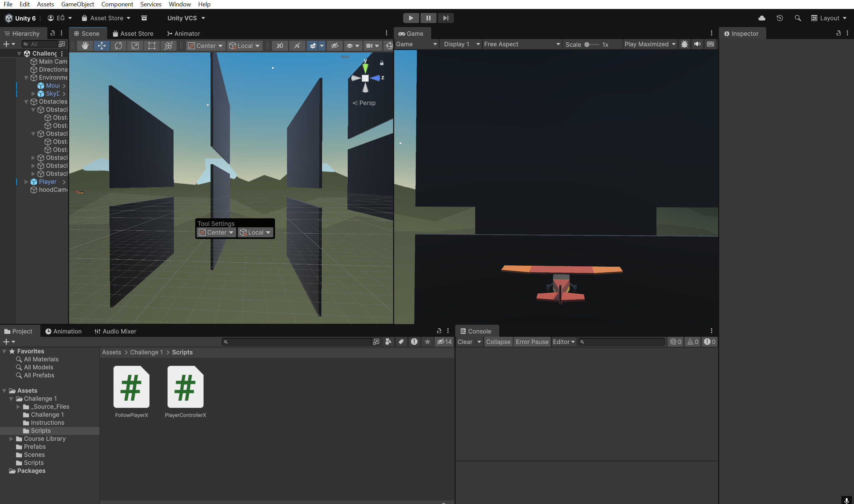Click the Play button
The image size is (854, 504).
[x=410, y=18]
